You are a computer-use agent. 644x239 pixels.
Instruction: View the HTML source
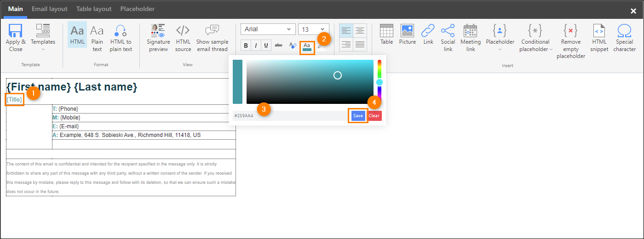click(x=183, y=38)
